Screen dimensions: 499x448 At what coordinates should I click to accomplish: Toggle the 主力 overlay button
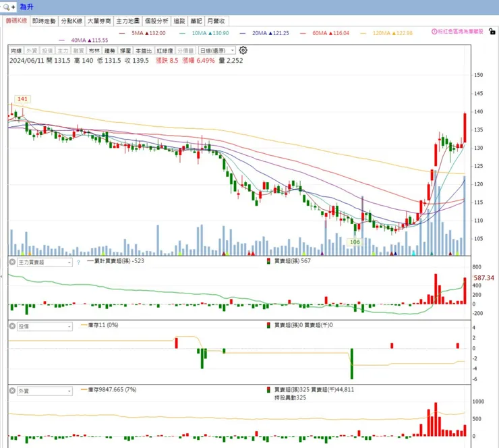pos(63,51)
